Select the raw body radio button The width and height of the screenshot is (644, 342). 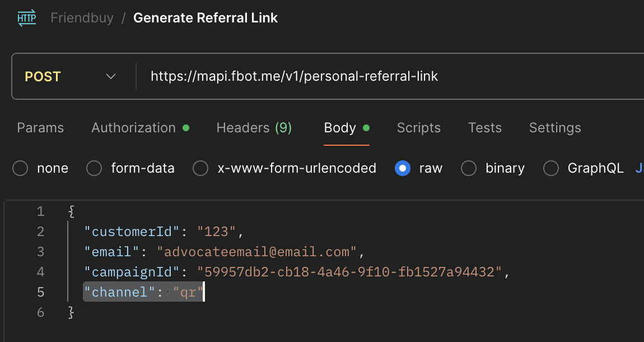pos(403,168)
